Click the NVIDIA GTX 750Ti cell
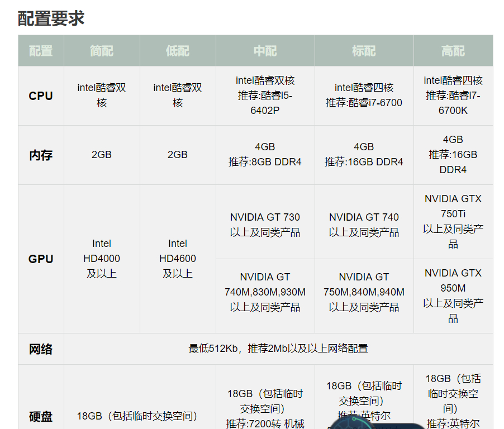This screenshot has width=504, height=429. pyautogui.click(x=453, y=222)
